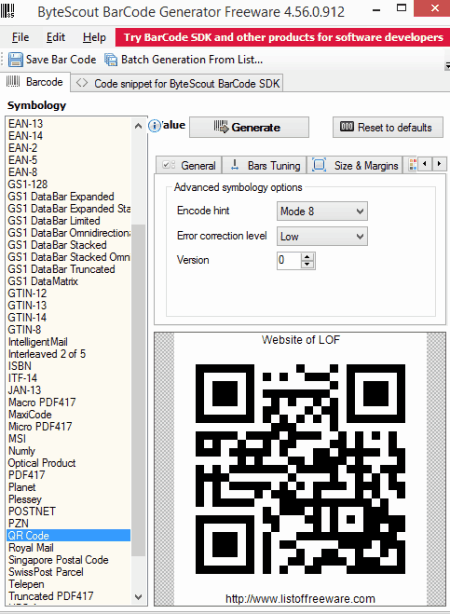Viewport: 450px width, 614px height.
Task: Click the barcode icon on the Generate button
Action: (x=221, y=127)
